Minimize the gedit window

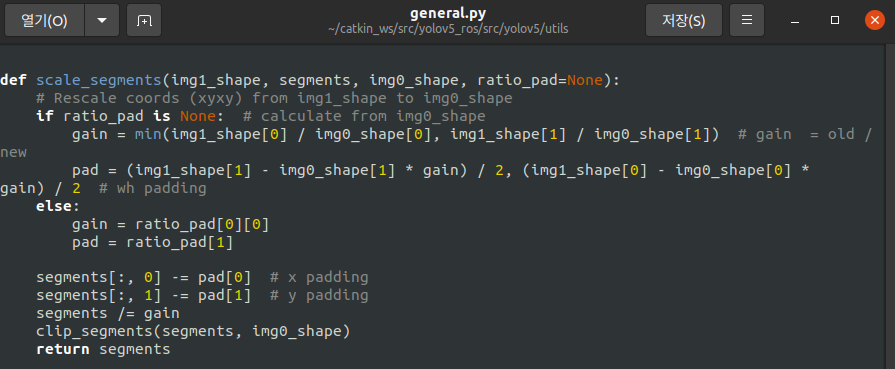coord(795,21)
